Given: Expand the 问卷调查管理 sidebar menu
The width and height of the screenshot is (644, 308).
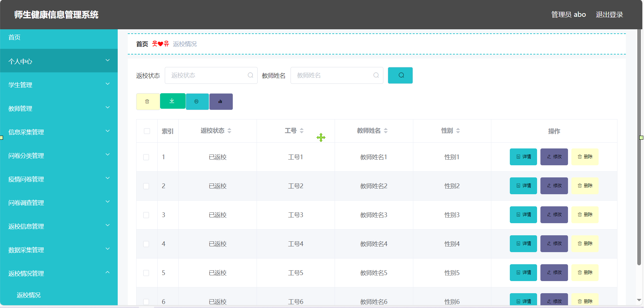Looking at the screenshot, I should (x=59, y=202).
